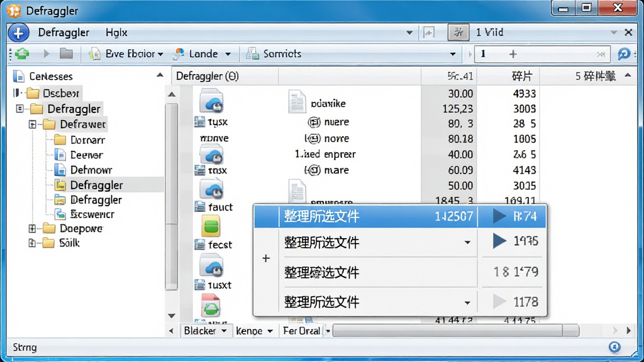644x362 pixels.
Task: Click the play arrow next to R:74
Action: 499,216
